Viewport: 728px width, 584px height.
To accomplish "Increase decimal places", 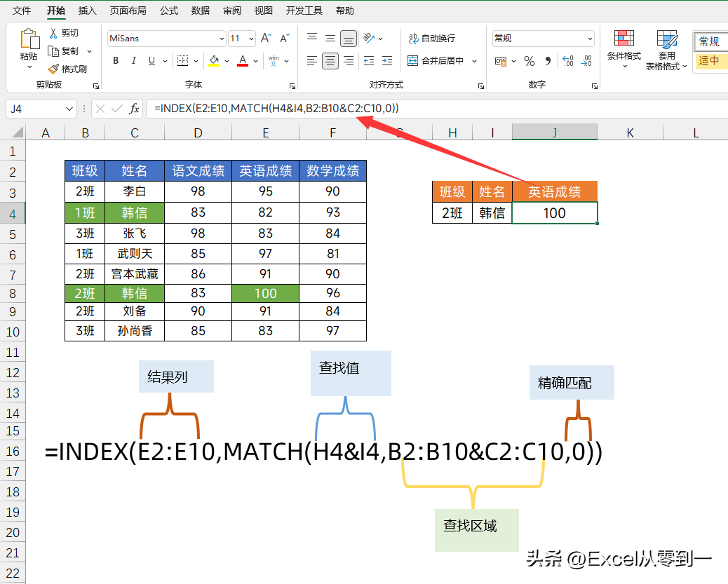I will coord(568,61).
